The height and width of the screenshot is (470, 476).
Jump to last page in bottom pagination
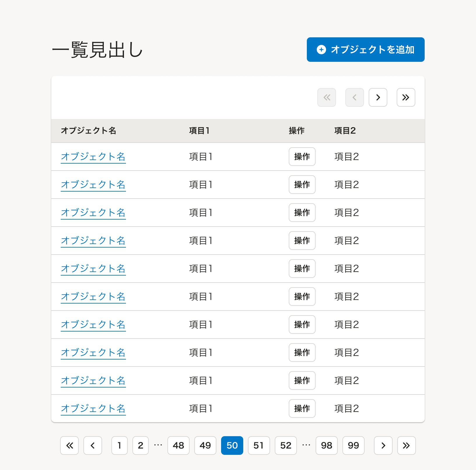click(406, 446)
